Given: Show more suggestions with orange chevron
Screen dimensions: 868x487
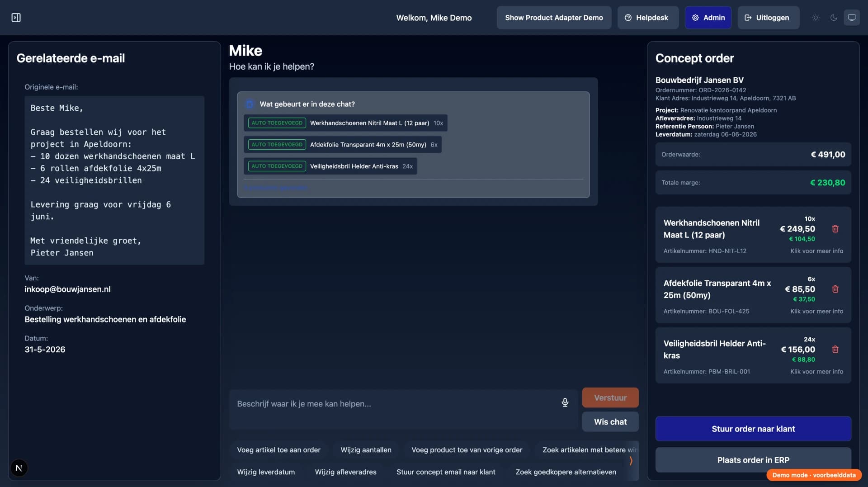Looking at the screenshot, I should [631, 461].
